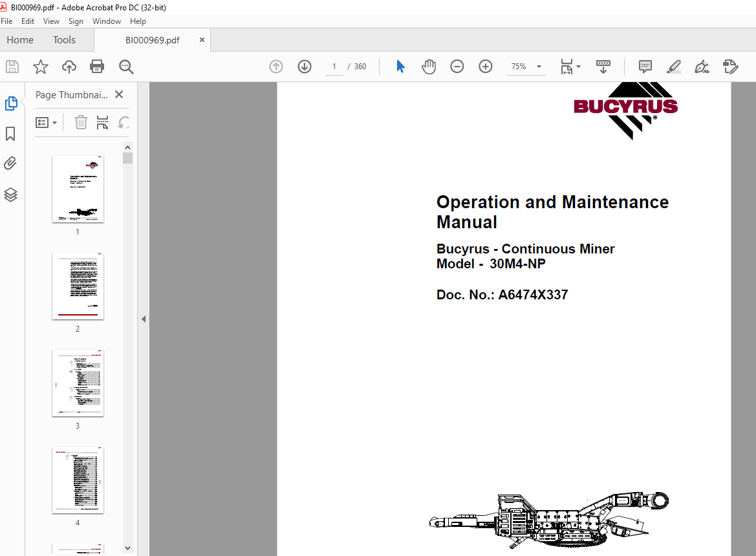Delete selected page with trash icon
The width and height of the screenshot is (756, 556).
81,122
